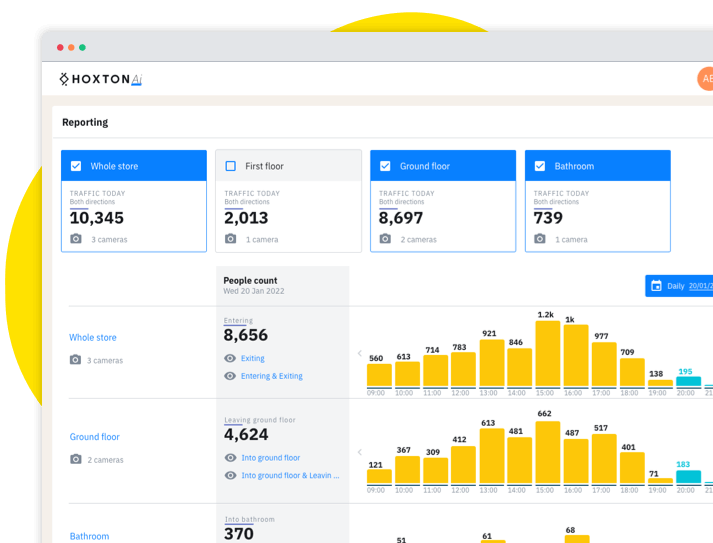Screen dimensions: 713x543
Task: Click camera icon in Whole store card
Action: (76, 239)
